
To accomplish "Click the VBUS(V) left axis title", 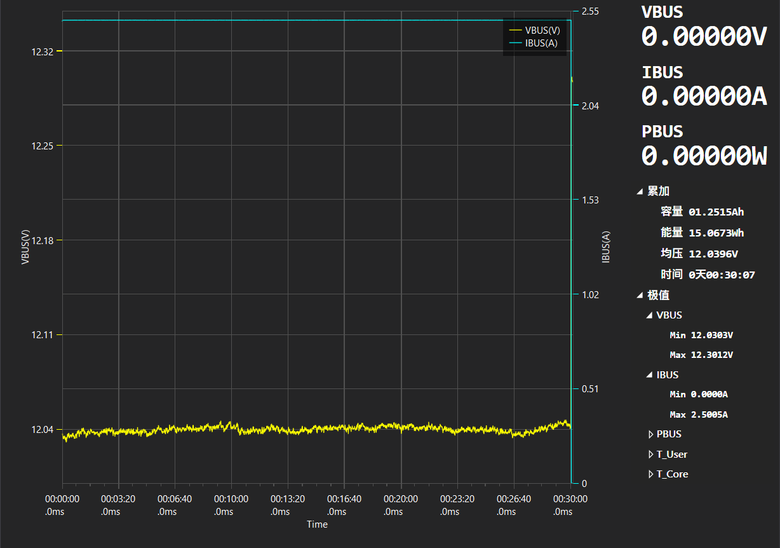I will pyautogui.click(x=25, y=247).
